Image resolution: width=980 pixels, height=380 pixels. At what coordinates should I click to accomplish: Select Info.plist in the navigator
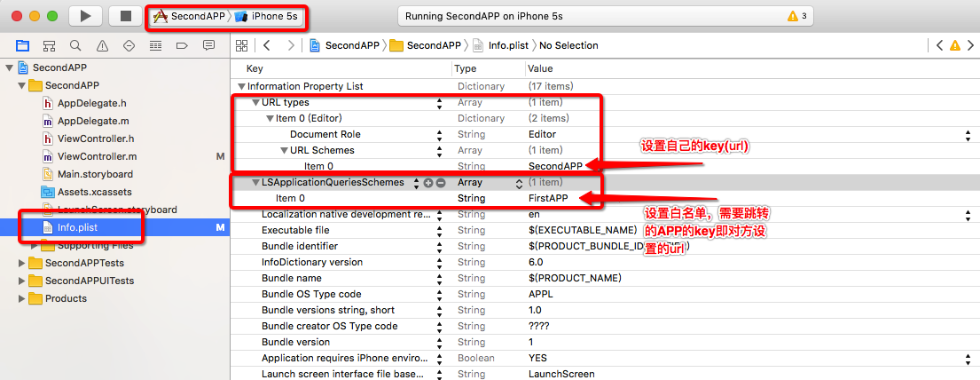[115, 227]
